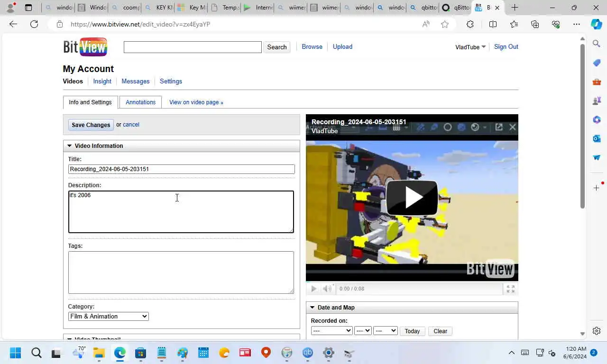The height and width of the screenshot is (364, 607).
Task: Click into the Tags text area
Action: 181,273
